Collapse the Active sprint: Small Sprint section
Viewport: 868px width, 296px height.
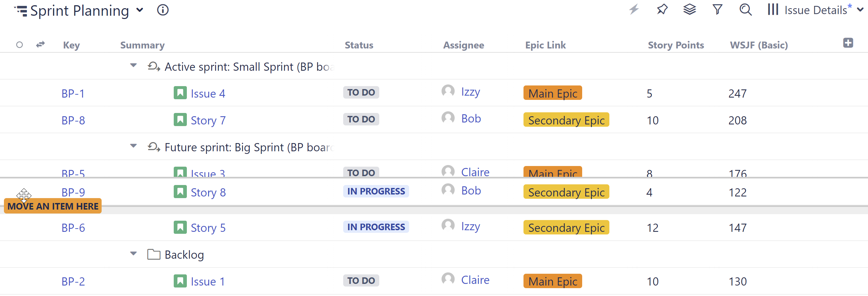[133, 66]
